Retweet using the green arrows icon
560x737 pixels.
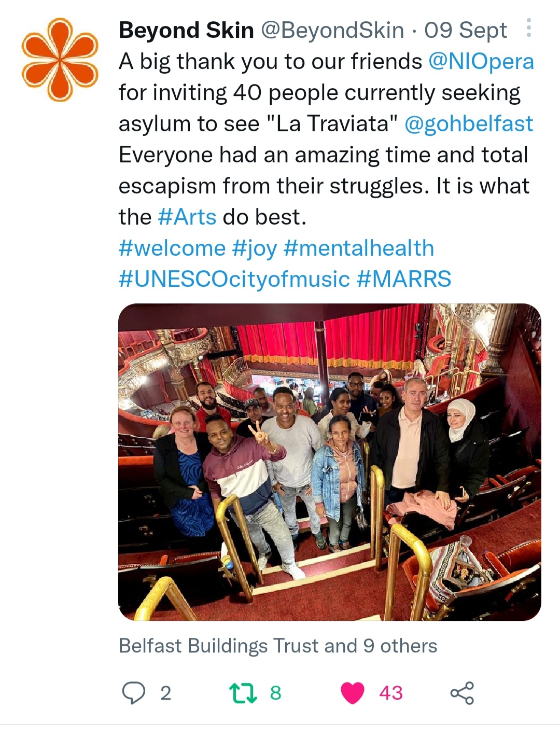pos(243,693)
